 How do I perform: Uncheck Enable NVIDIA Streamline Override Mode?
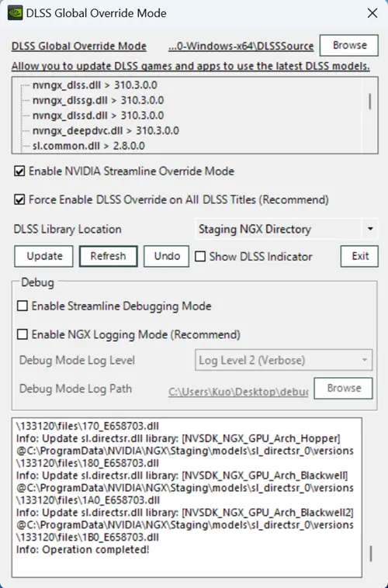19,171
